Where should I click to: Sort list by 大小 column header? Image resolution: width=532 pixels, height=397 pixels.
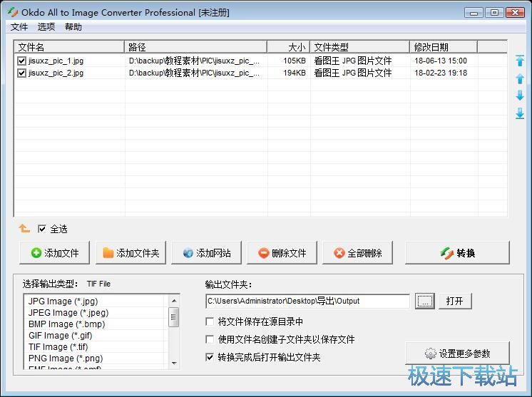click(289, 47)
